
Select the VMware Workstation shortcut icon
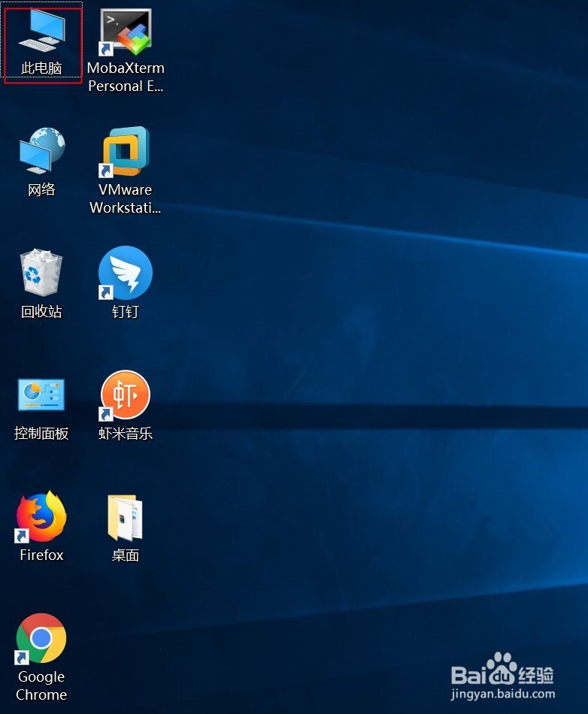pos(125,152)
